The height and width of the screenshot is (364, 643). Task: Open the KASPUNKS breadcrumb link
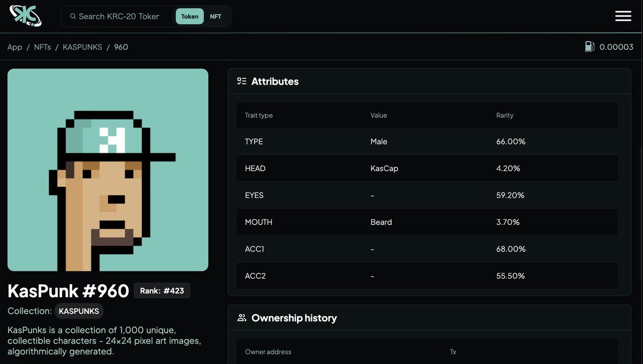[82, 47]
